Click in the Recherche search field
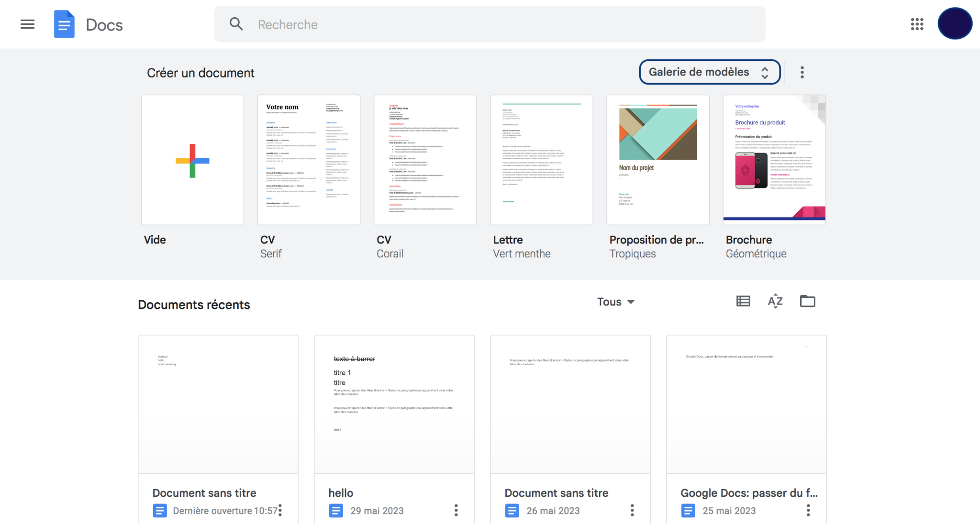Image resolution: width=980 pixels, height=524 pixels. point(490,24)
